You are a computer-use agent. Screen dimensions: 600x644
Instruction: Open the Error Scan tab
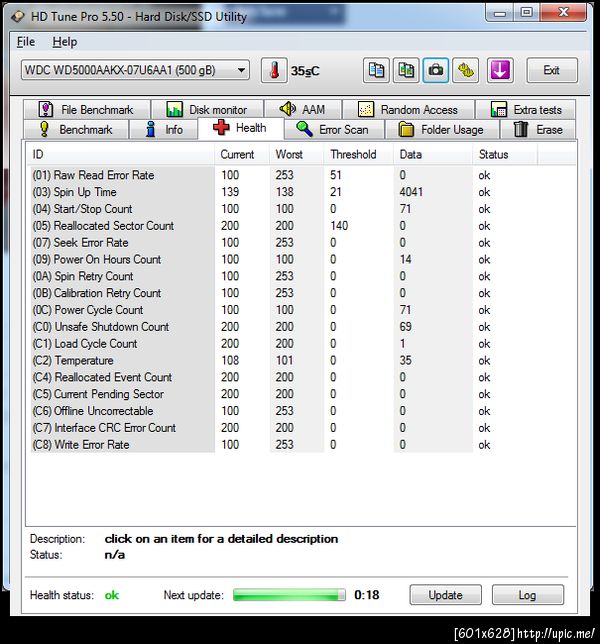point(333,129)
